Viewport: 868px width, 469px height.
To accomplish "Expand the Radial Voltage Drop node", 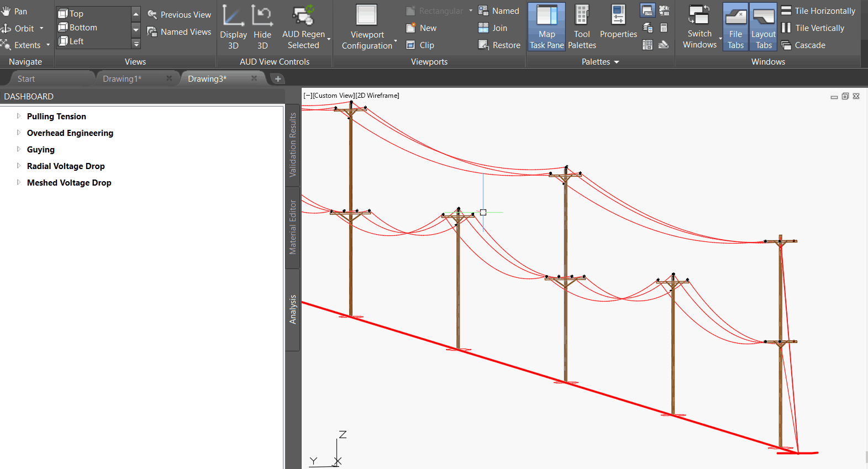I will [18, 166].
